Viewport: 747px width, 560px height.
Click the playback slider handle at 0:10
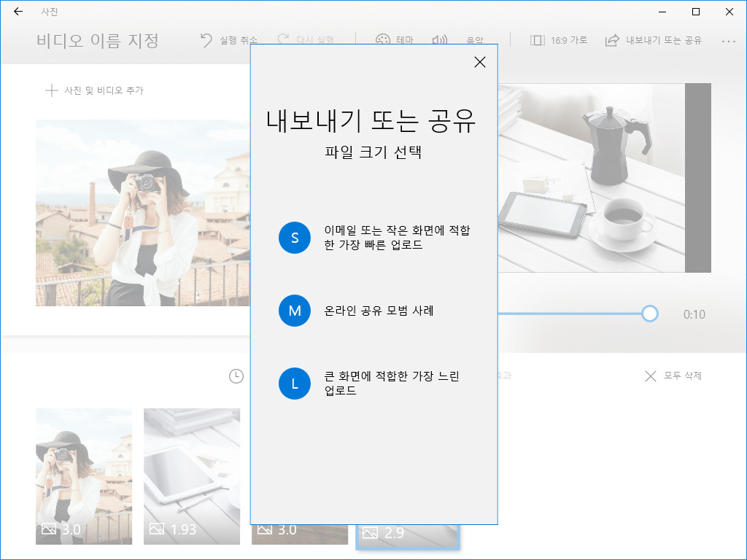click(649, 314)
